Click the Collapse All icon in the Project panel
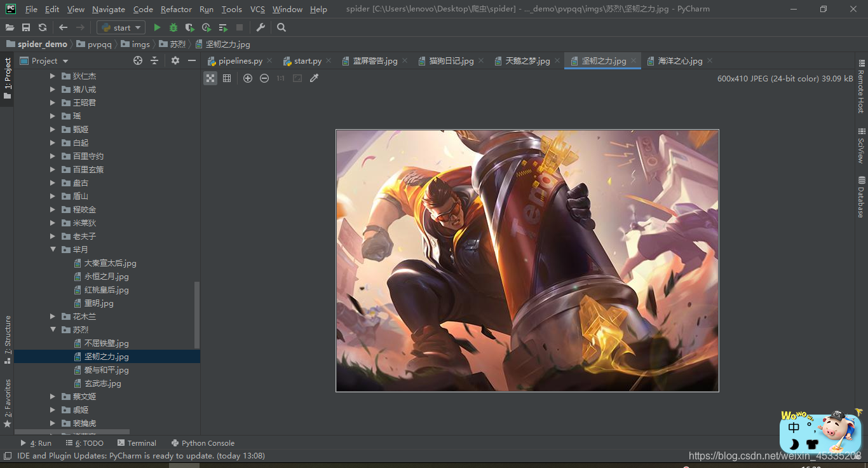Viewport: 868px width, 468px height. coord(154,60)
